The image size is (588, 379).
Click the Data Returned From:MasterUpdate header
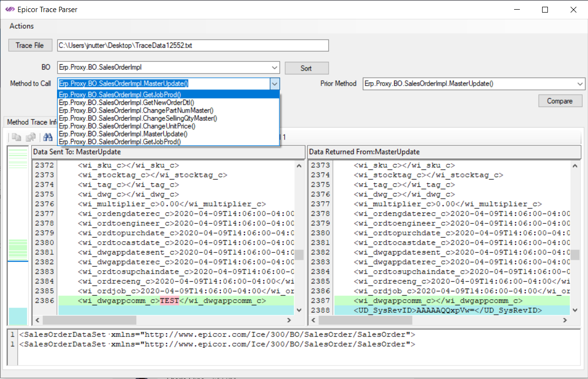444,152
